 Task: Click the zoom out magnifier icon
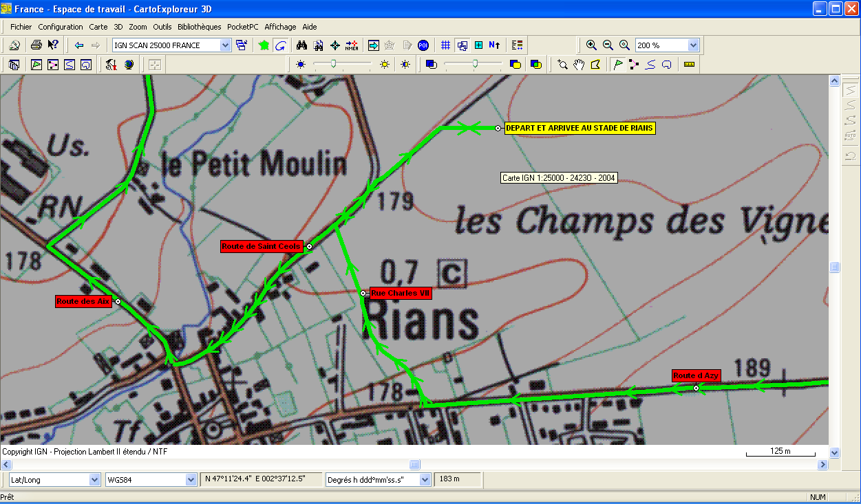click(x=608, y=45)
